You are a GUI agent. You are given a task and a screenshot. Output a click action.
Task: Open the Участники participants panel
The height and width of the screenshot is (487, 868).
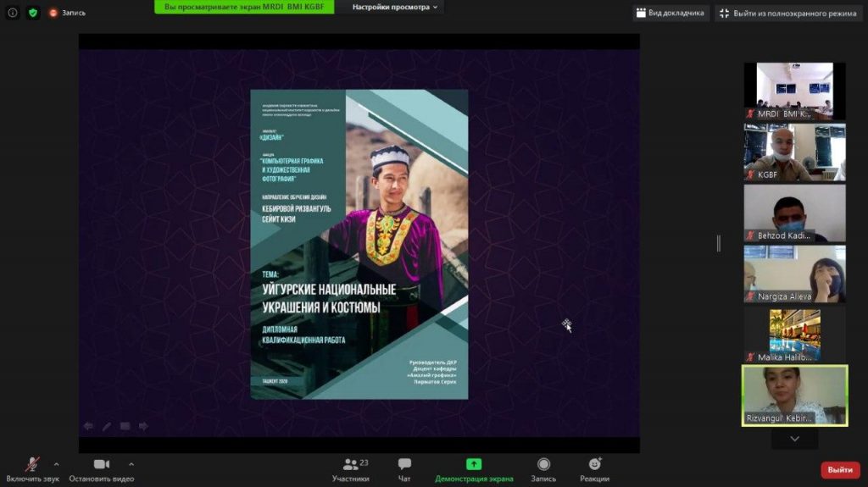350,470
